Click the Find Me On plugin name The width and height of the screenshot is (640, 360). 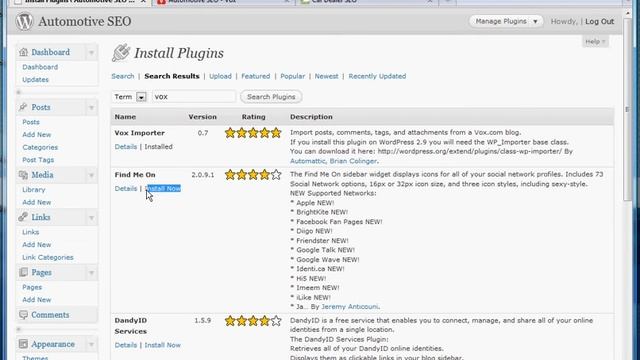pos(135,175)
